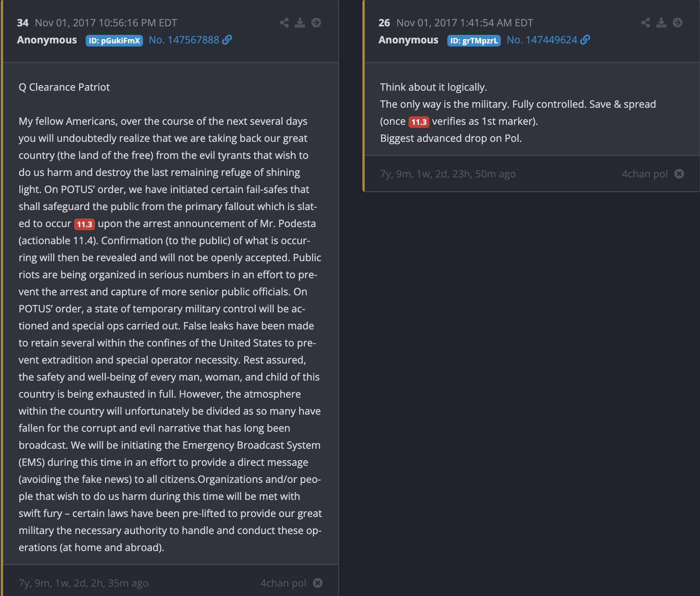Click the 4chan pol source label on post 26

(645, 174)
